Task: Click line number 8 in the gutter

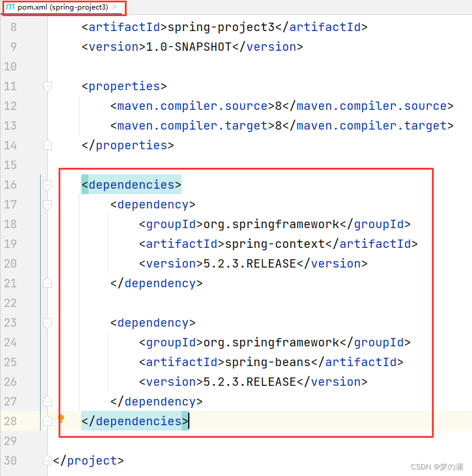Action: pyautogui.click(x=13, y=27)
